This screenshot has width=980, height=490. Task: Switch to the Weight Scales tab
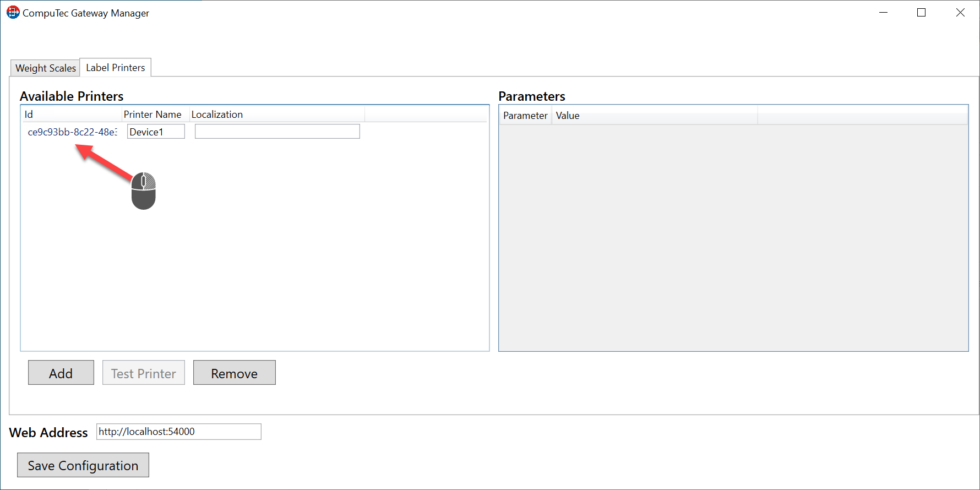[x=46, y=68]
